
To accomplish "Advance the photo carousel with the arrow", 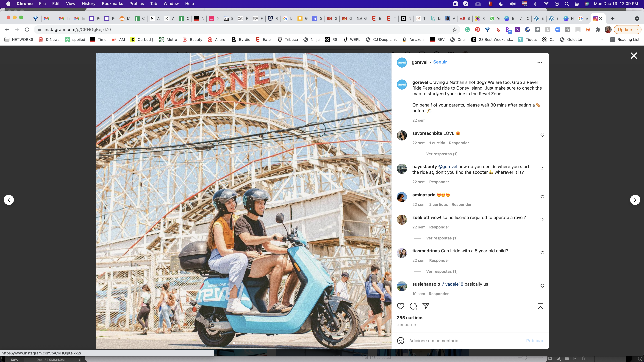I will pos(384,201).
